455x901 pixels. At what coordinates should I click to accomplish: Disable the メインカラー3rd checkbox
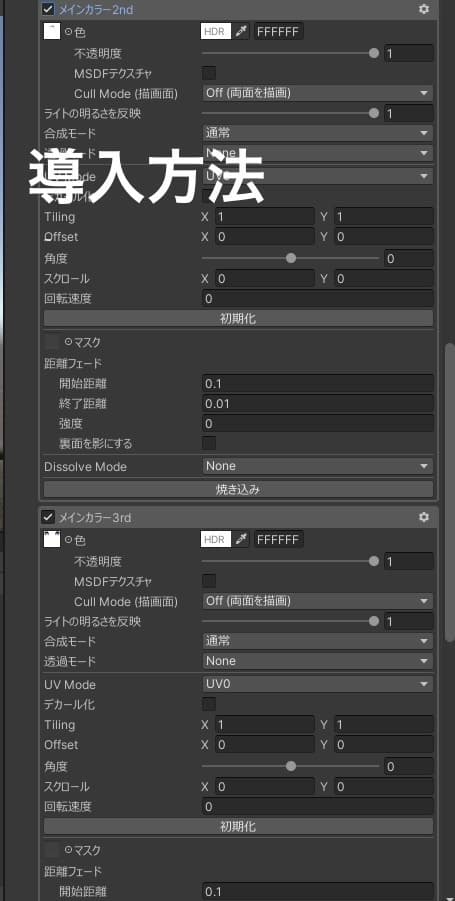[x=48, y=517]
